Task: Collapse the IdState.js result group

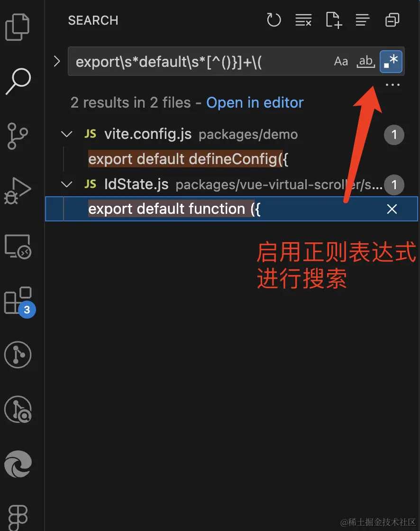Action: point(66,184)
